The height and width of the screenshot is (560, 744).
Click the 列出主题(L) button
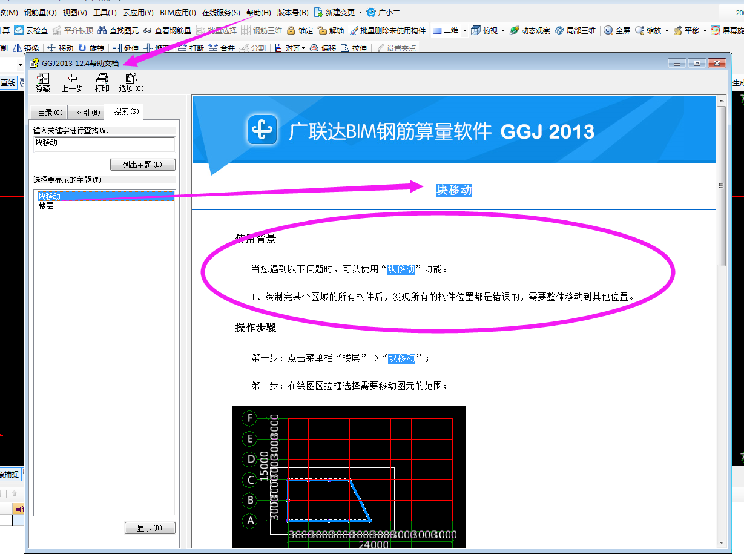143,165
